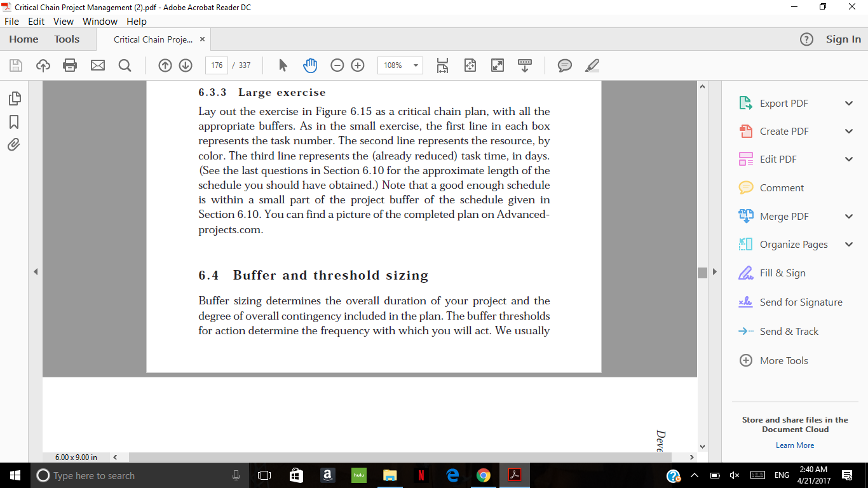Screen dimensions: 868x488
Task: Go to next page arrow
Action: click(x=186, y=65)
